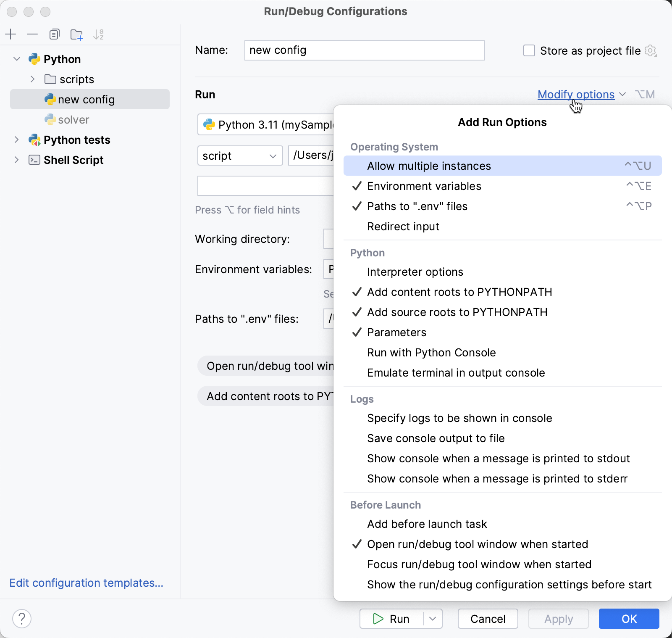
Task: Enable Store as project file
Action: tap(529, 50)
